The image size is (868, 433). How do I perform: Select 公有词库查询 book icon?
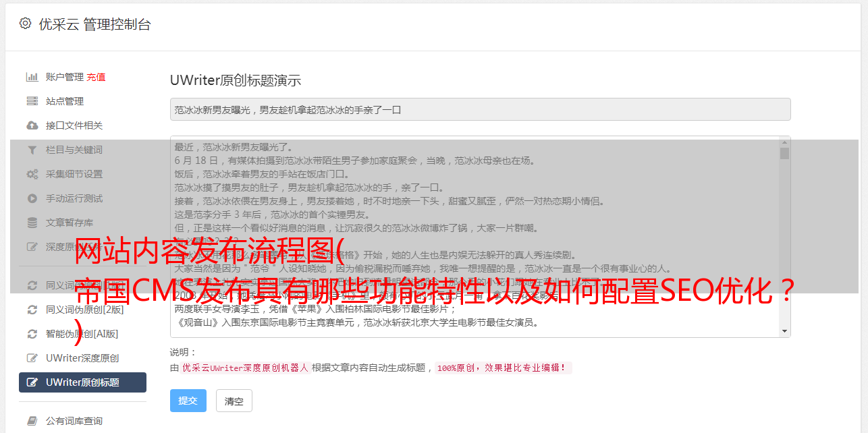pos(32,421)
